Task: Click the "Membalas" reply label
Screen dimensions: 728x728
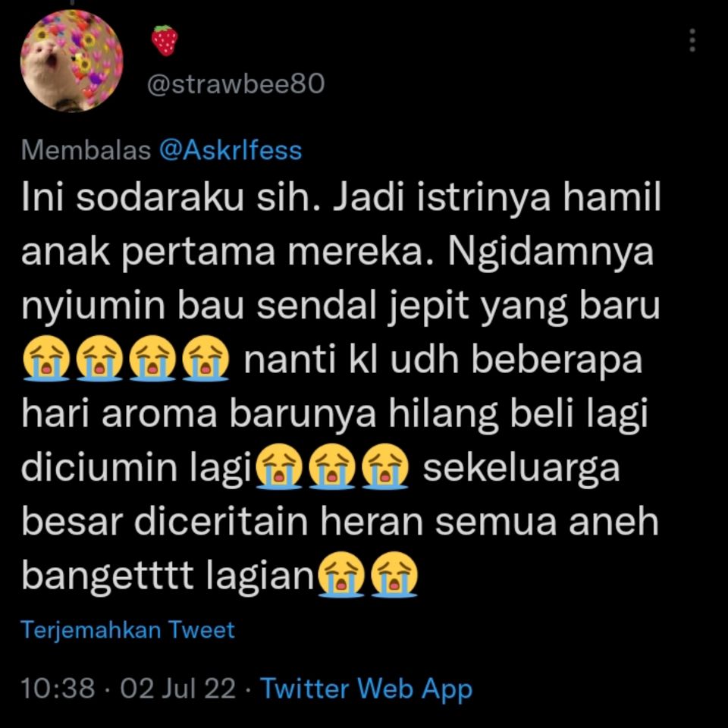Action: click(x=86, y=150)
